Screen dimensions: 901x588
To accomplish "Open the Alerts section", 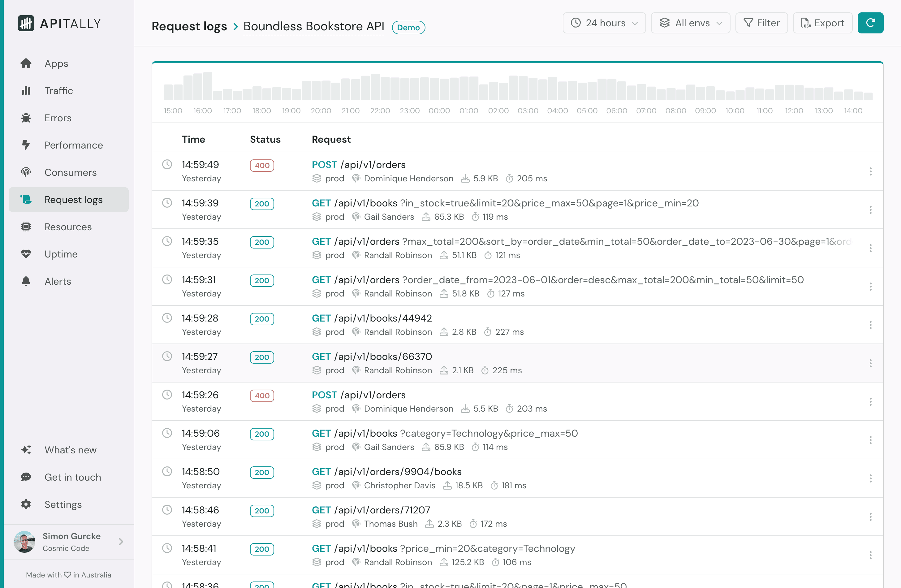I will [x=58, y=281].
